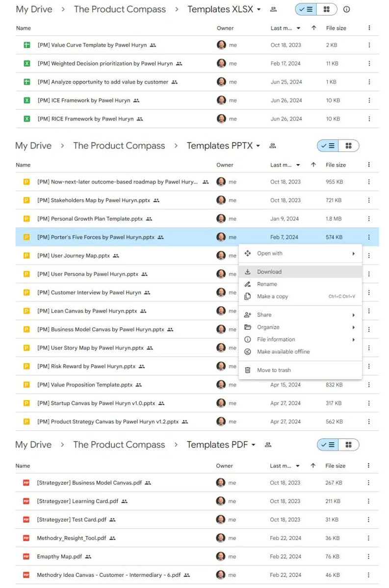Click PDF icon of Emapthy Map file
The width and height of the screenshot is (389, 588).
[26, 557]
